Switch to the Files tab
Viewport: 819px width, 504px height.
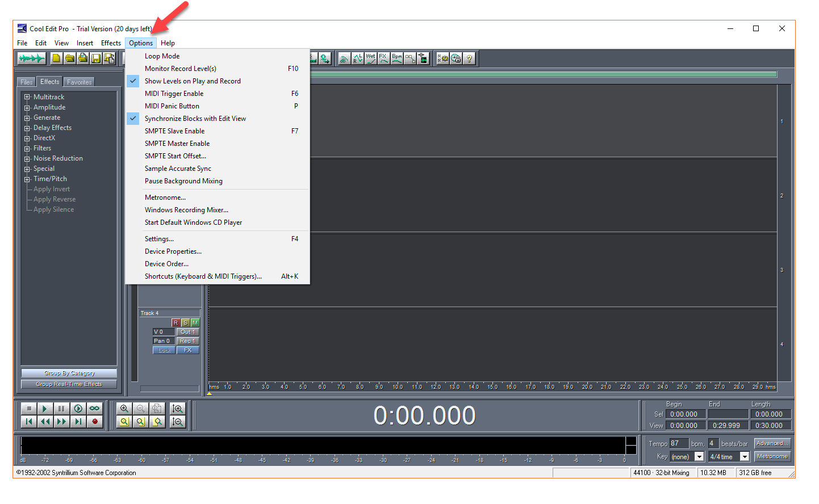click(x=27, y=82)
